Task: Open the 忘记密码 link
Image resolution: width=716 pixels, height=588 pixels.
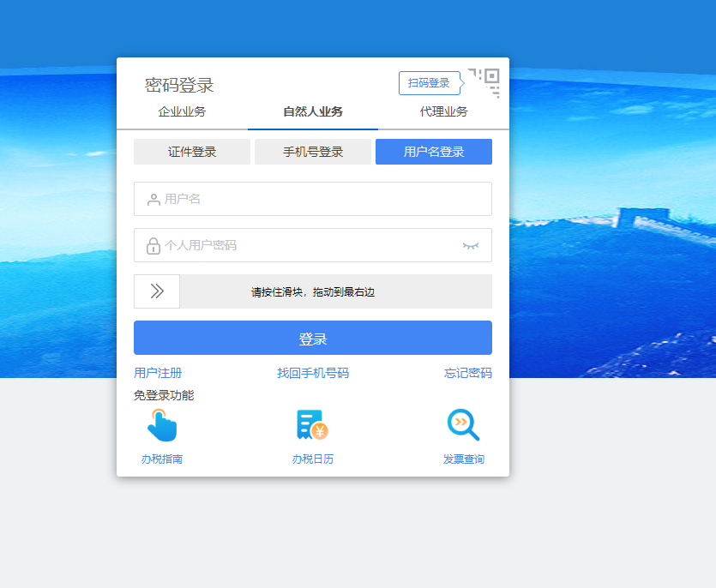Action: (467, 373)
